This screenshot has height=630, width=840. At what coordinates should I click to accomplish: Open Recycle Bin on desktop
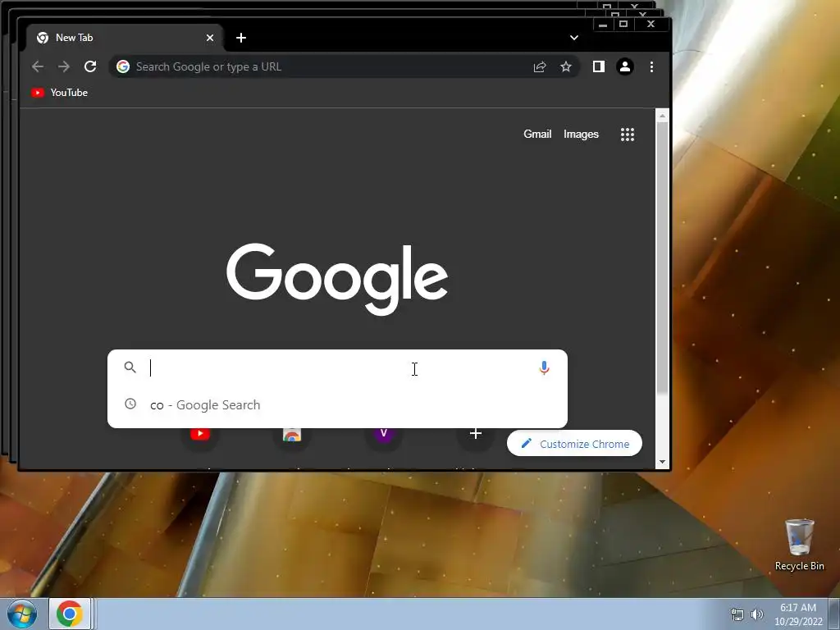(x=799, y=545)
